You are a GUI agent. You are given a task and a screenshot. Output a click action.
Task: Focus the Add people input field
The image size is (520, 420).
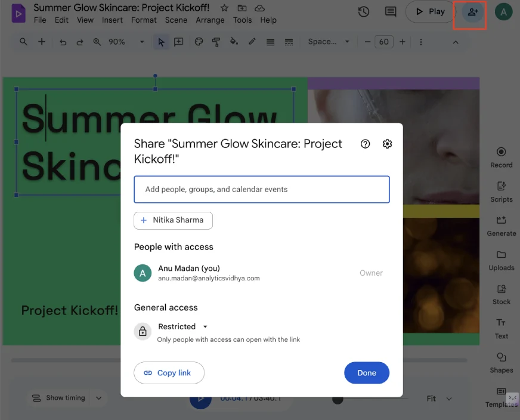pyautogui.click(x=262, y=190)
